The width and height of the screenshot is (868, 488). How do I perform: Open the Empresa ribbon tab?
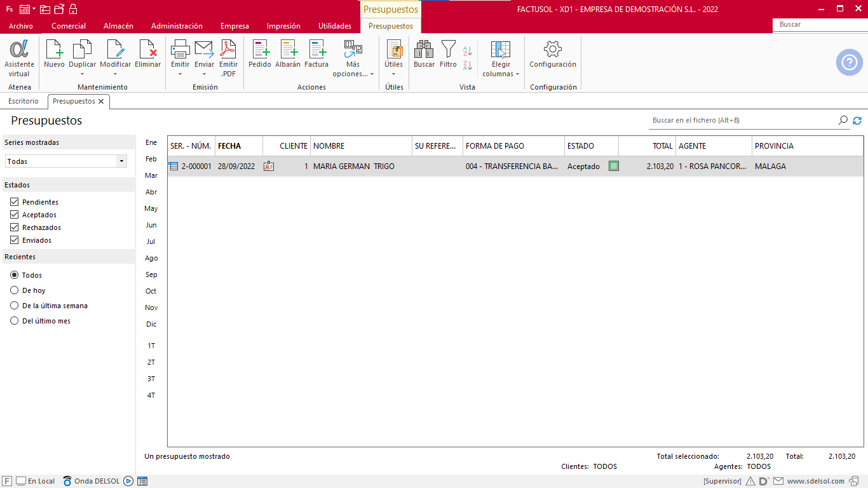point(234,26)
